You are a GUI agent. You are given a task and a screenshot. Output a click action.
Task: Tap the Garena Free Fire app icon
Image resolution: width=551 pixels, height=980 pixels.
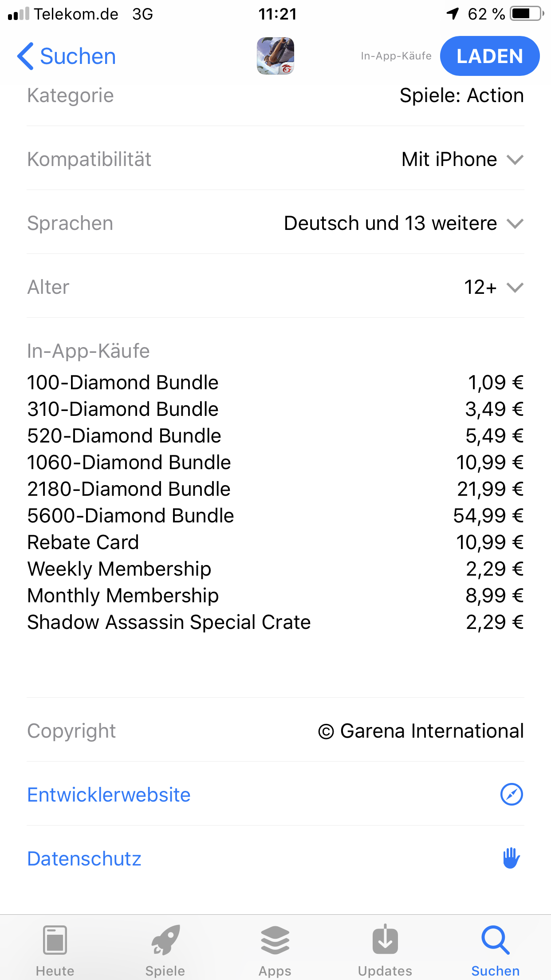point(275,56)
